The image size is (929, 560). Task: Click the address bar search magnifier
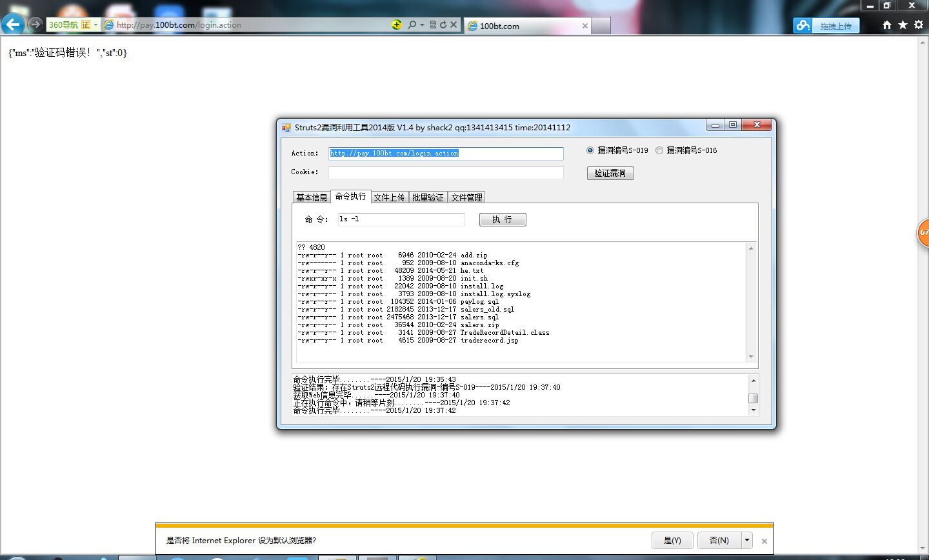[x=412, y=25]
